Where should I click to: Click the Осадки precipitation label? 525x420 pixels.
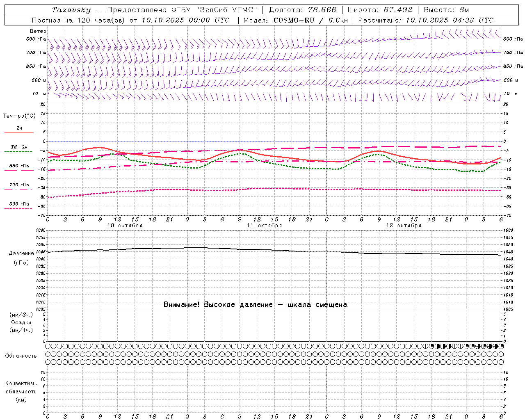[x=21, y=322]
